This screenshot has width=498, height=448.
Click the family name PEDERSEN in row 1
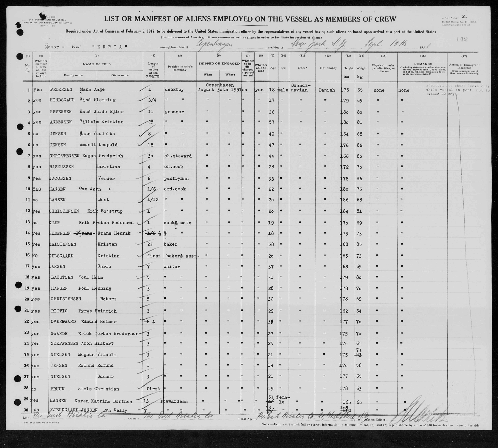(x=61, y=90)
